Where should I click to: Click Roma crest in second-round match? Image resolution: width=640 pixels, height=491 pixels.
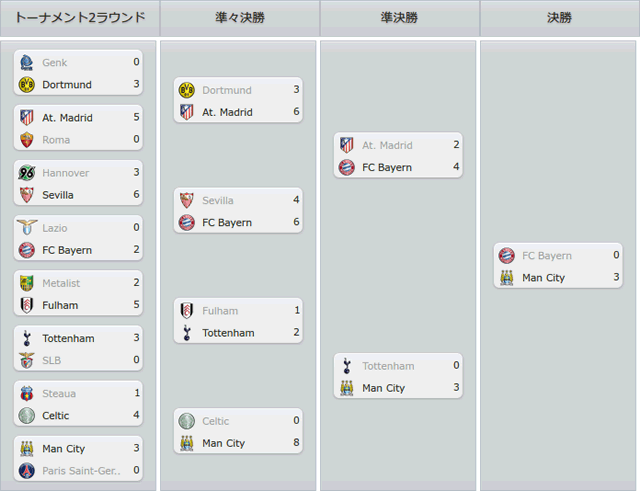(x=27, y=140)
